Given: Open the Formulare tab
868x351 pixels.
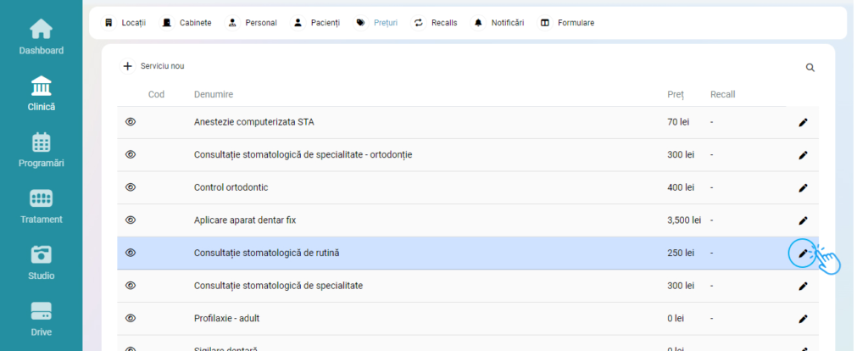Looking at the screenshot, I should (x=567, y=23).
